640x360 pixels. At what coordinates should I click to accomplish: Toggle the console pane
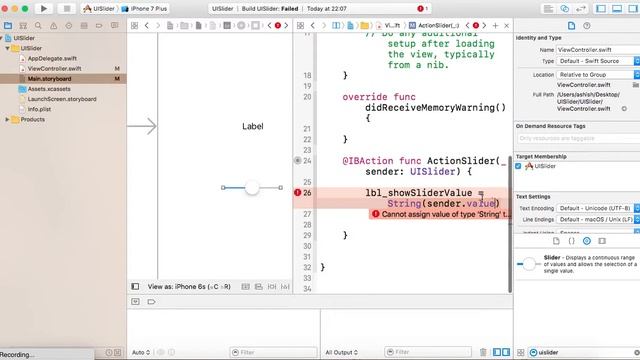(x=506, y=352)
